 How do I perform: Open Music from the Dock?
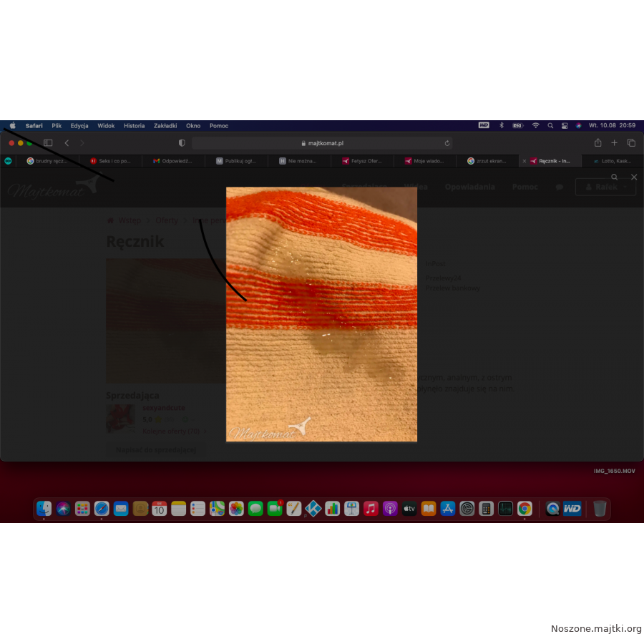371,509
